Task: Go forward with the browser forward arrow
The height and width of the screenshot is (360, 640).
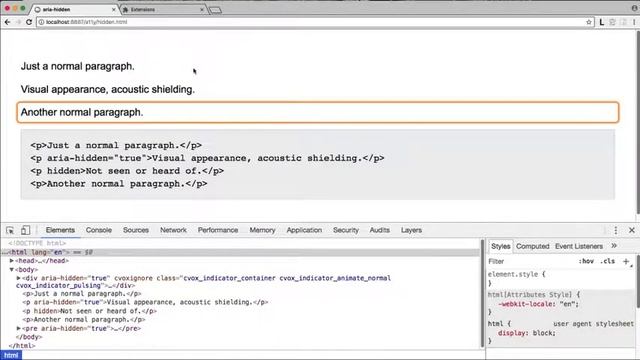Action: (x=18, y=22)
